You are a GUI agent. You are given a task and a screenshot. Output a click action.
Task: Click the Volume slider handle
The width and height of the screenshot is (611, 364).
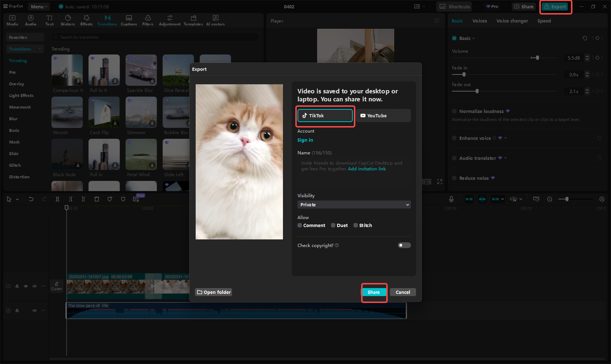pos(535,57)
